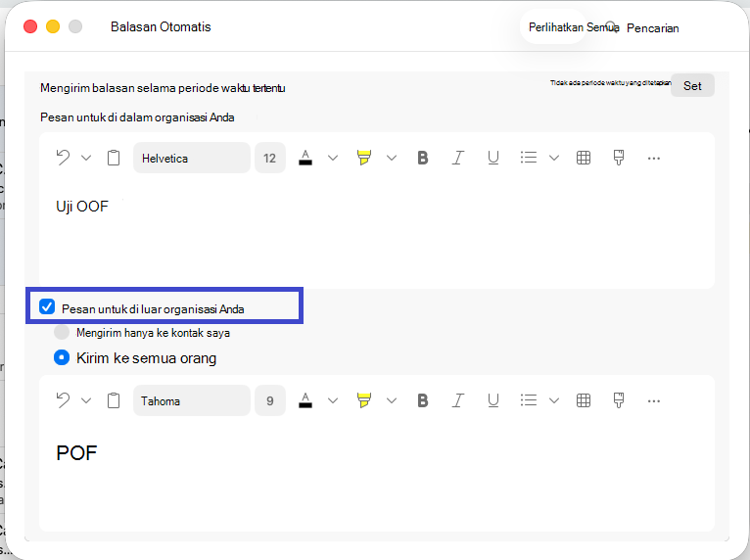The height and width of the screenshot is (560, 750).
Task: Toggle italic in internal message toolbar
Action: coord(458,158)
